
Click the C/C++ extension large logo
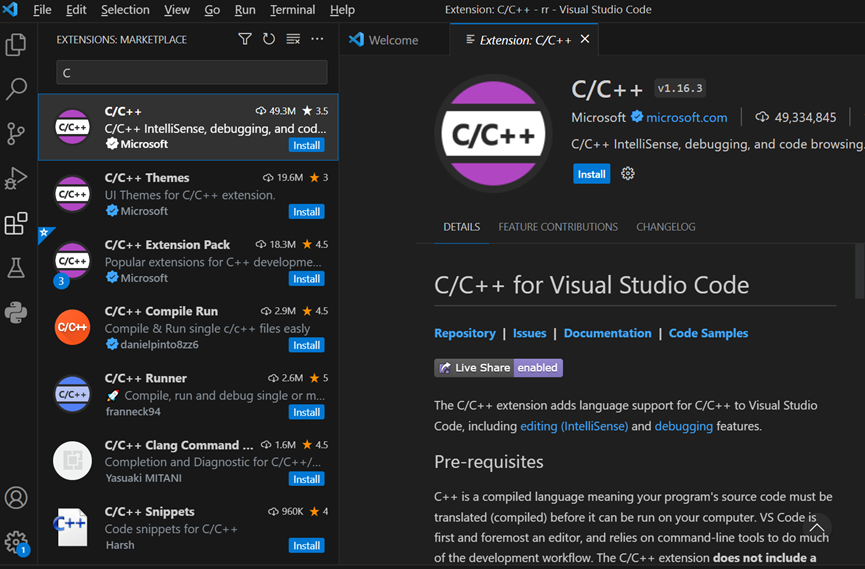(493, 134)
